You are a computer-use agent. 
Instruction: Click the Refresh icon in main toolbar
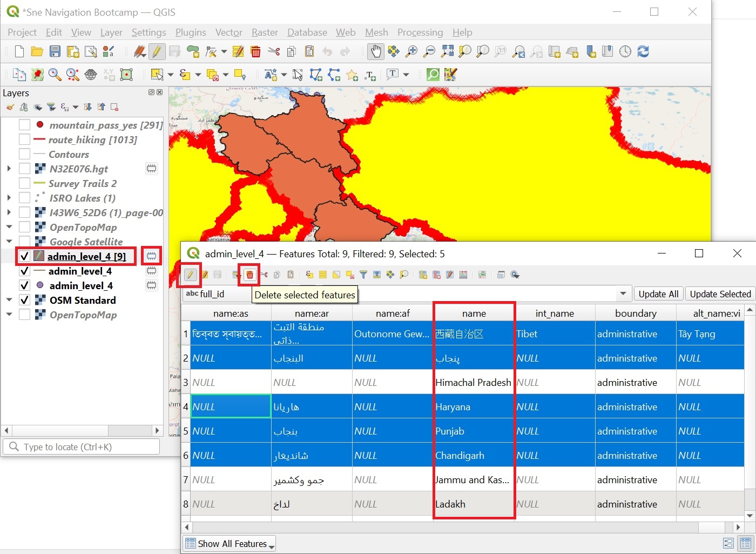[643, 52]
